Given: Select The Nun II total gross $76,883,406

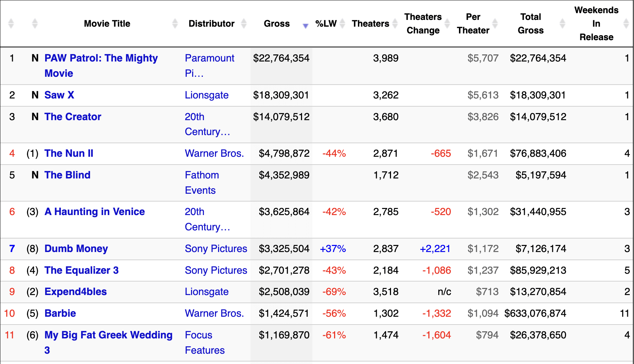Looking at the screenshot, I should [x=538, y=153].
